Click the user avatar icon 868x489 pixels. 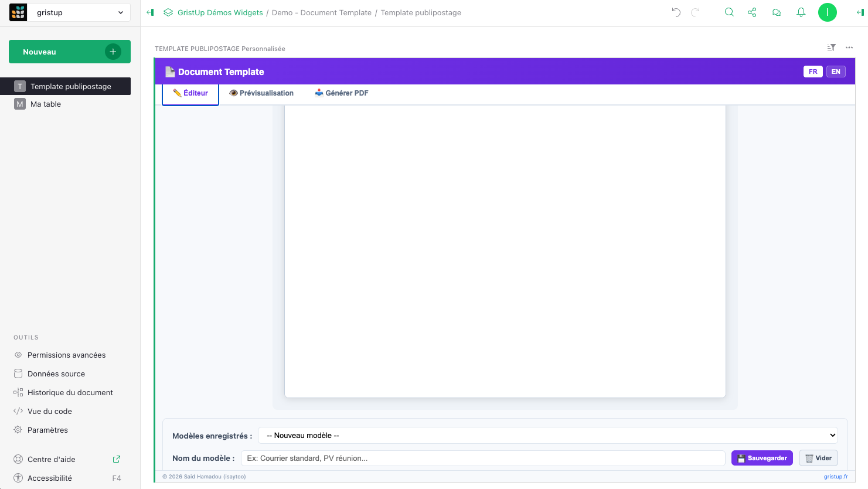827,12
